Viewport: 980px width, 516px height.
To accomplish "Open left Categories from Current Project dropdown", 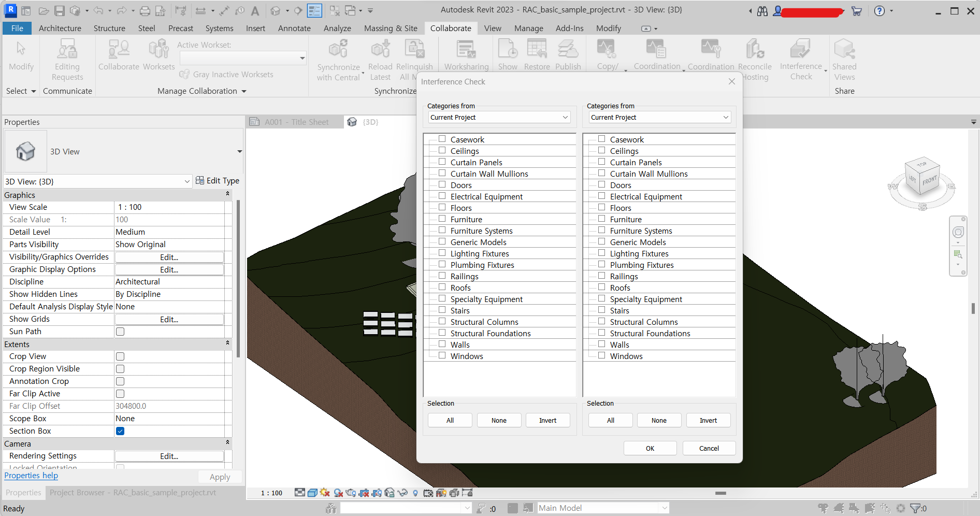I will point(499,118).
